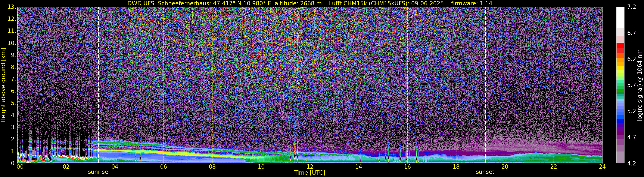Click the height axis tick label '11.'
Screen dimensions: 644x177
pyautogui.click(x=12, y=31)
